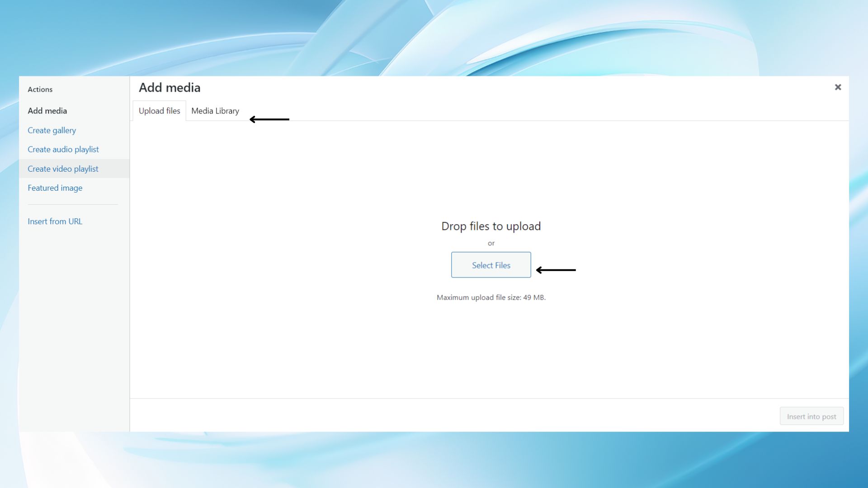868x488 pixels.
Task: Browse existing media via the Media Library tab
Action: pos(215,111)
